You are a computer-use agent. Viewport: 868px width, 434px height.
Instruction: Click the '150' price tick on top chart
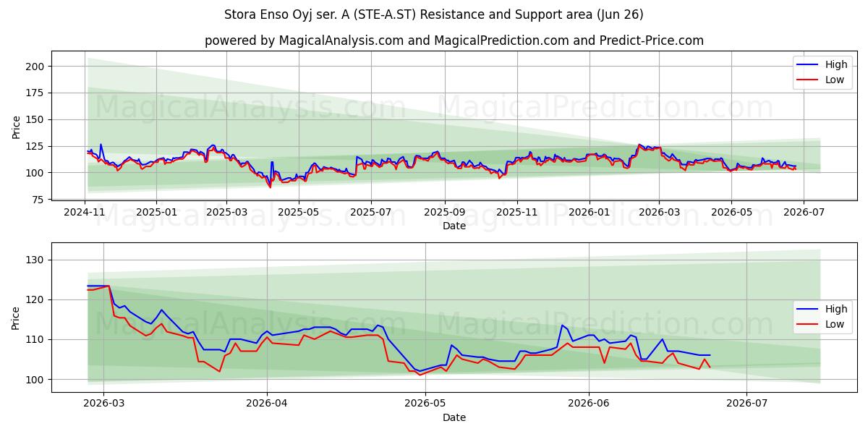pos(35,120)
